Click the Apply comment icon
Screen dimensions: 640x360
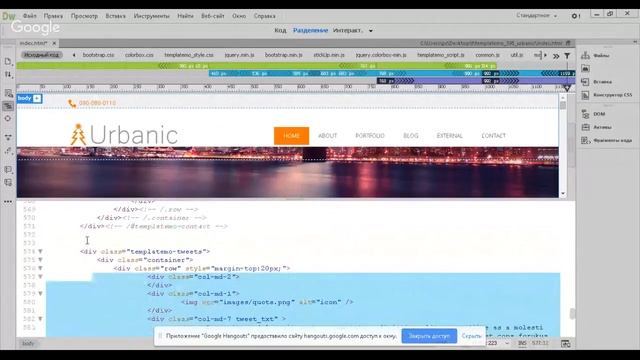[8, 169]
